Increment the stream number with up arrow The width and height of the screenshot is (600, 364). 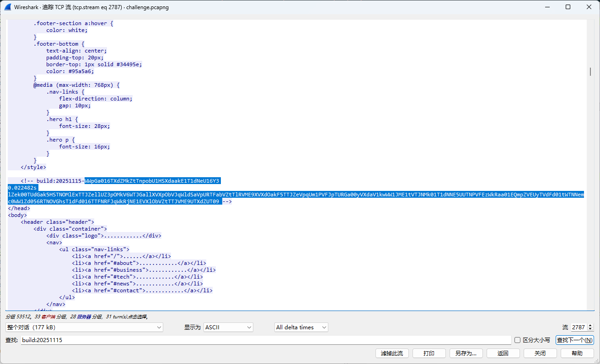590,325
